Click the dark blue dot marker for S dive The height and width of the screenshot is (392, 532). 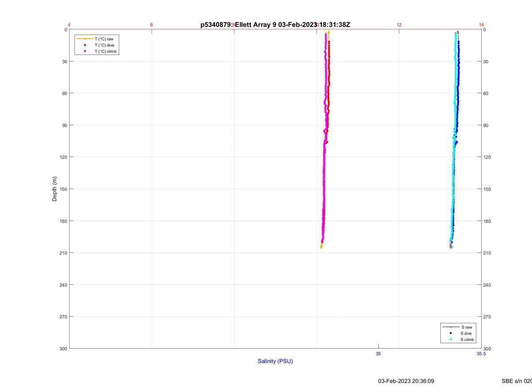click(450, 333)
